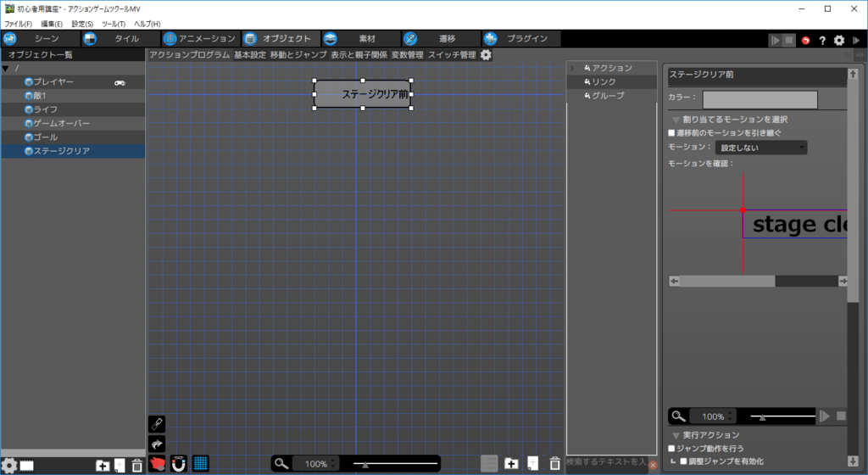The height and width of the screenshot is (475, 868).
Task: Click the ステージクリア前 name field
Action: (757, 75)
